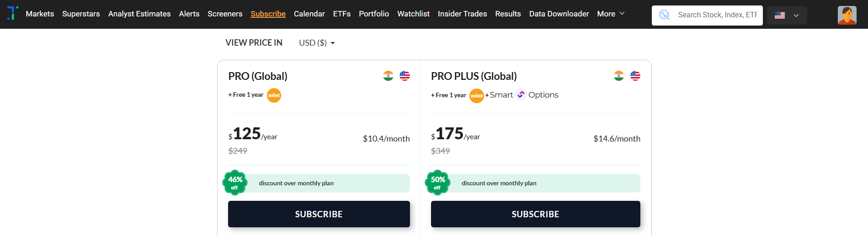This screenshot has height=236, width=868.
Task: Expand the More menu in navbar
Action: [x=611, y=14]
